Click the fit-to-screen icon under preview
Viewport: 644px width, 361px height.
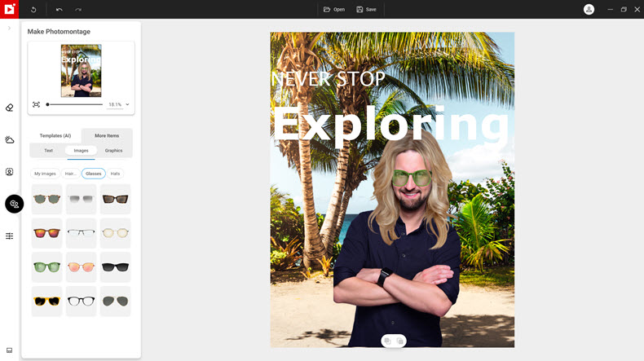(x=36, y=105)
